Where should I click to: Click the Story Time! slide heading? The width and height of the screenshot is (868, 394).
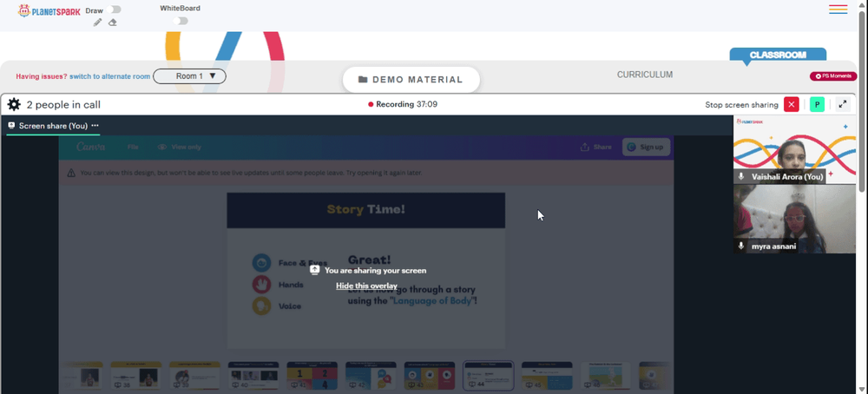pyautogui.click(x=366, y=209)
